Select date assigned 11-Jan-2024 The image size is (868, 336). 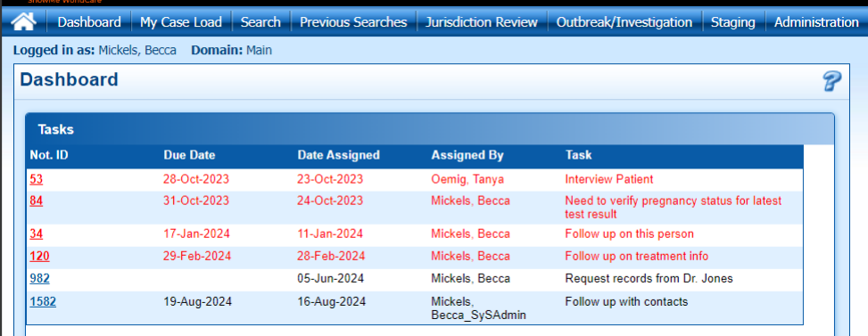coord(330,234)
